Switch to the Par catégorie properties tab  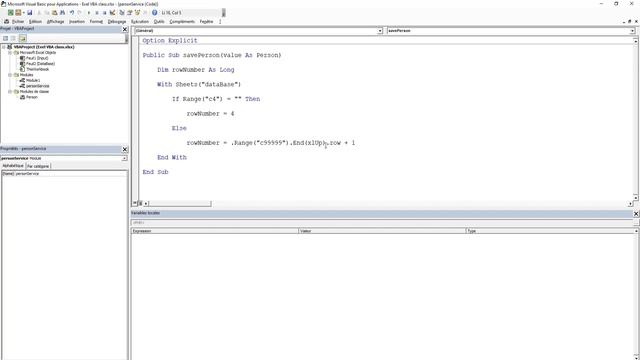click(x=38, y=166)
